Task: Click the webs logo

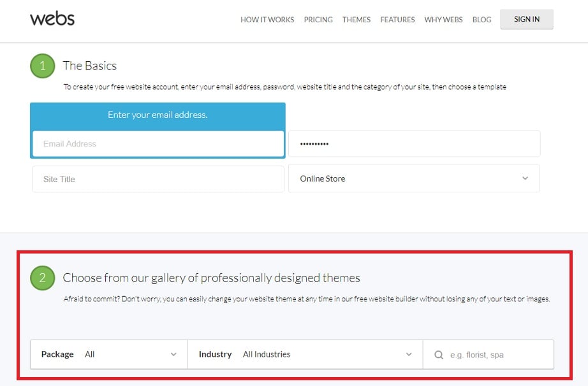Action: pyautogui.click(x=52, y=18)
